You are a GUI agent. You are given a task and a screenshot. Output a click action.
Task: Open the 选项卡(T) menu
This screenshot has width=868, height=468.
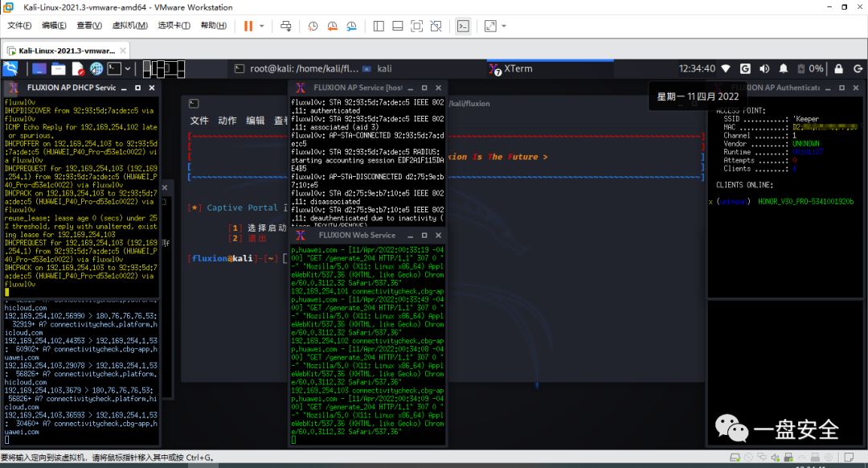pyautogui.click(x=174, y=26)
